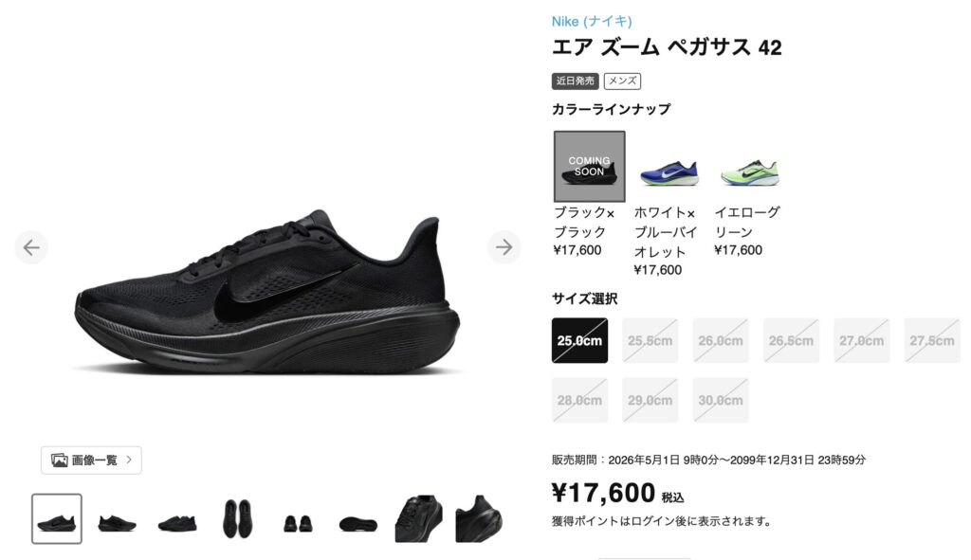Show the outsole bottom view thumbnail
This screenshot has width=971, height=560.
tap(357, 518)
